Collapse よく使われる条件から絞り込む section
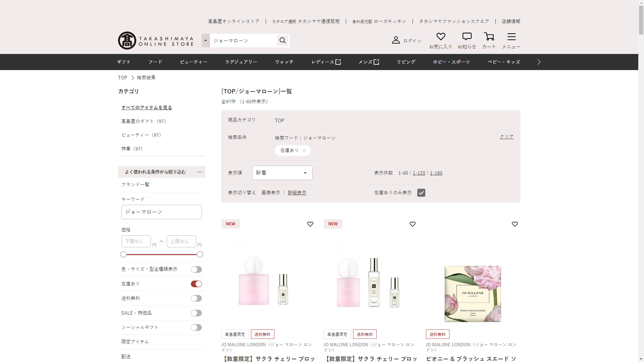 coord(200,172)
